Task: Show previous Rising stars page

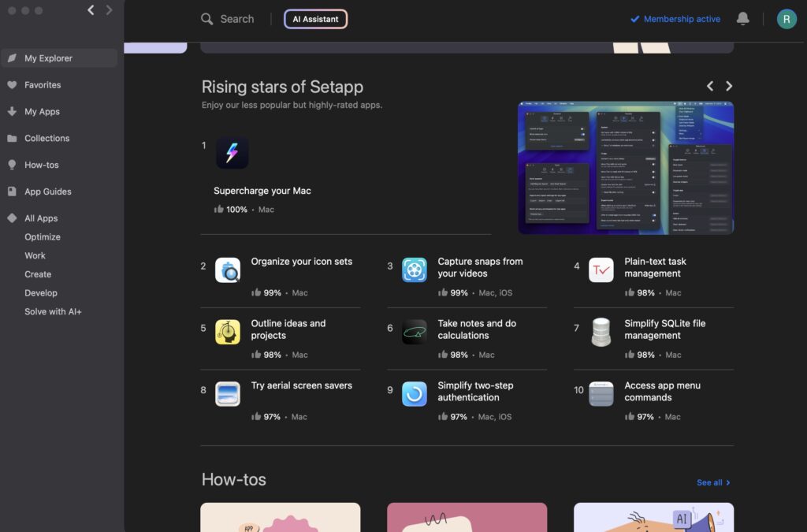Action: [x=710, y=86]
